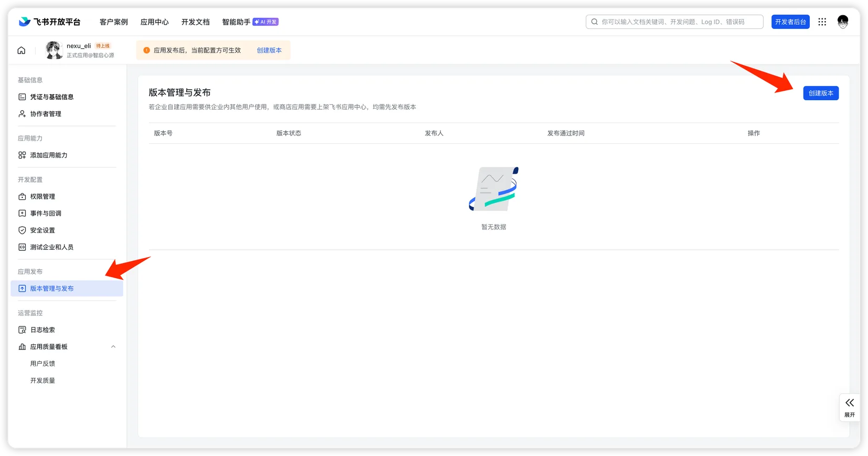Click the search magnifier icon
868x456 pixels.
coord(594,22)
